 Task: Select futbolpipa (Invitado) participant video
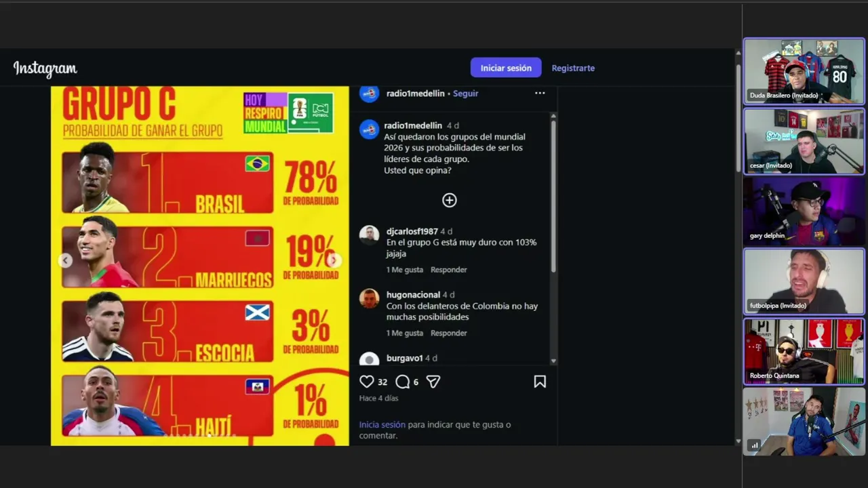point(804,281)
